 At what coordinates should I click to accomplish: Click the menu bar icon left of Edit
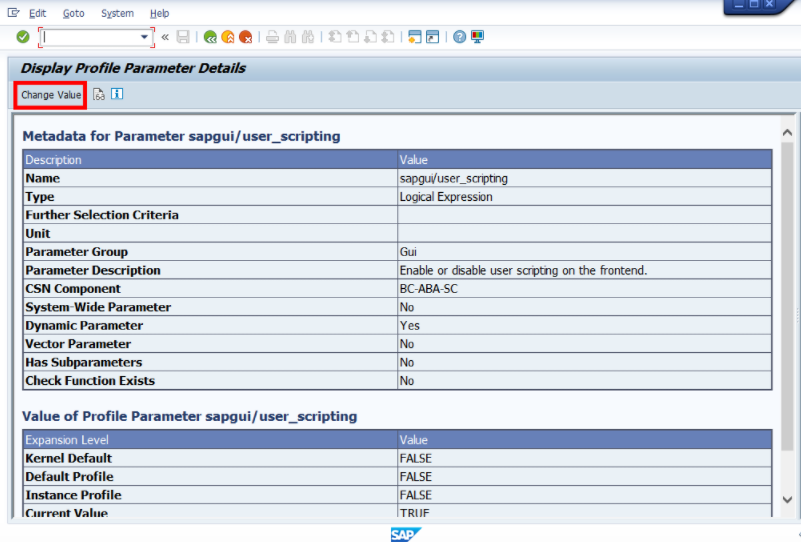coord(13,13)
